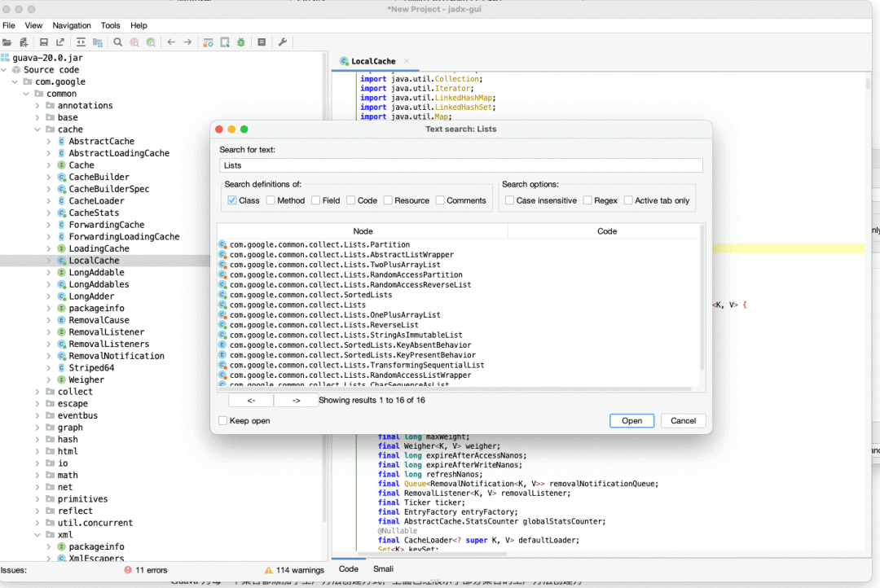The height and width of the screenshot is (588, 880).
Task: Open the Tools menu
Action: (111, 25)
